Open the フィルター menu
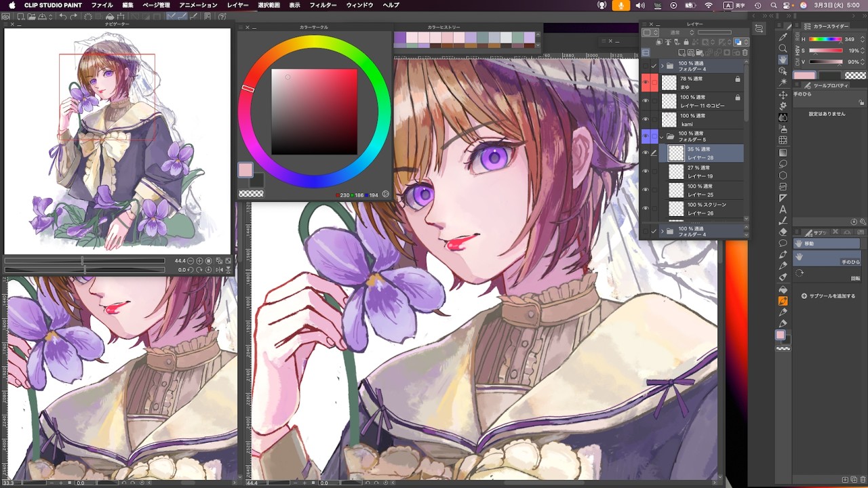 323,5
